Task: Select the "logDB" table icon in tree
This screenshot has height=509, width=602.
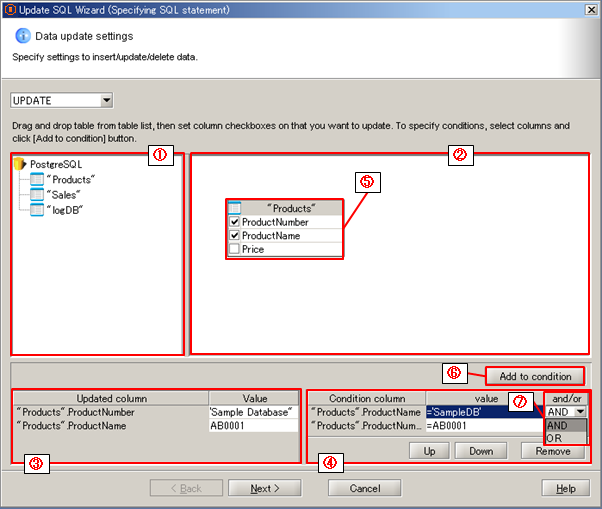Action: click(37, 209)
